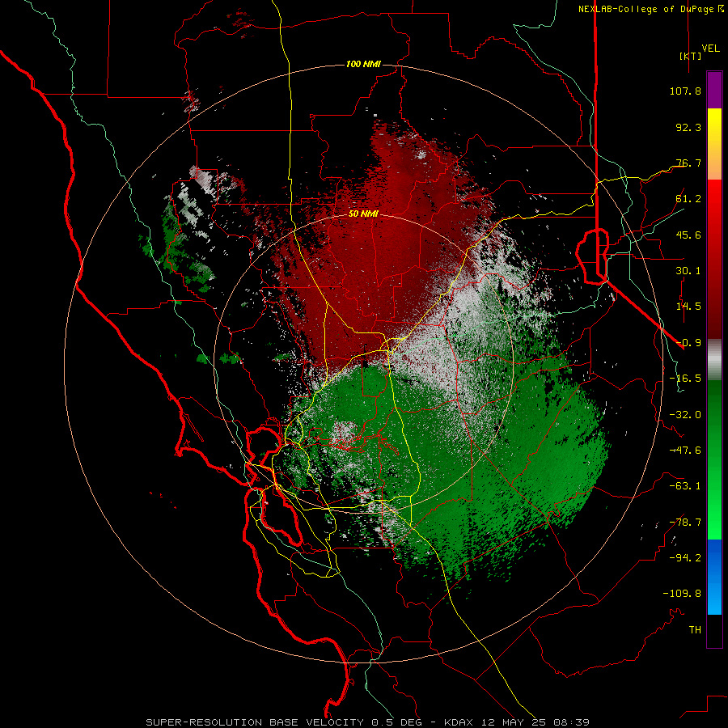The width and height of the screenshot is (728, 728).
Task: Select the blue segment of the color bar
Action: pyautogui.click(x=714, y=577)
